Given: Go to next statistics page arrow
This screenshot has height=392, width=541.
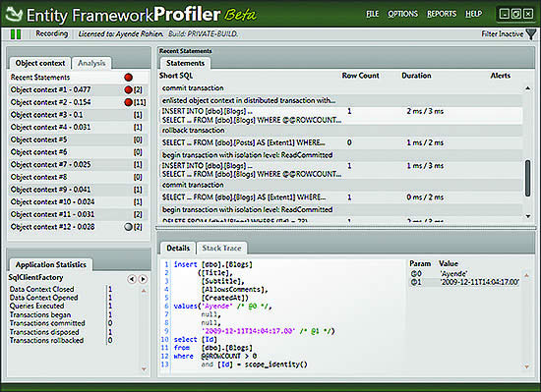Looking at the screenshot, I should tap(143, 279).
